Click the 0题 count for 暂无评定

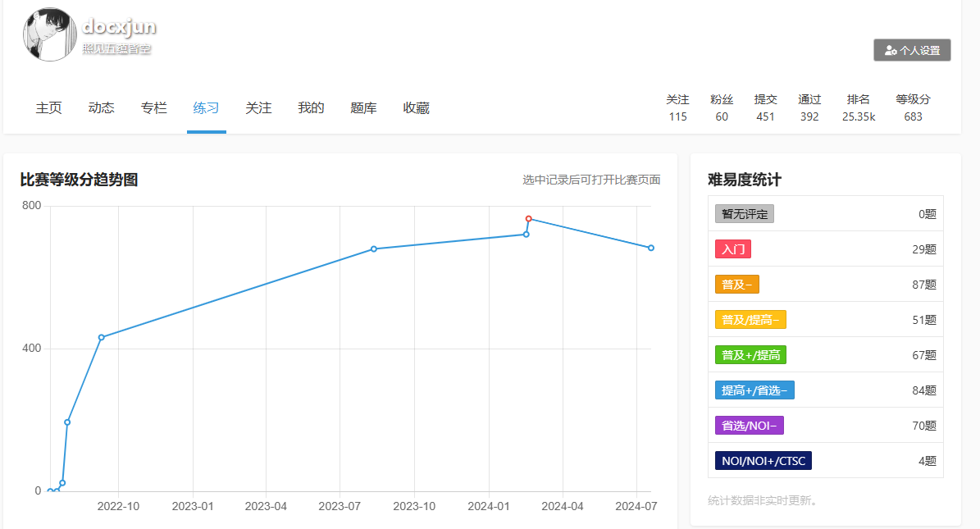pos(927,215)
